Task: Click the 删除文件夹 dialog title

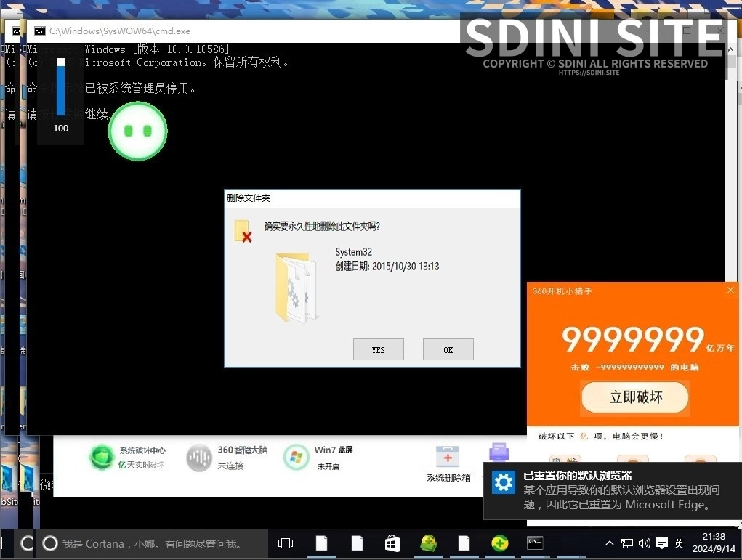Action: [x=249, y=198]
